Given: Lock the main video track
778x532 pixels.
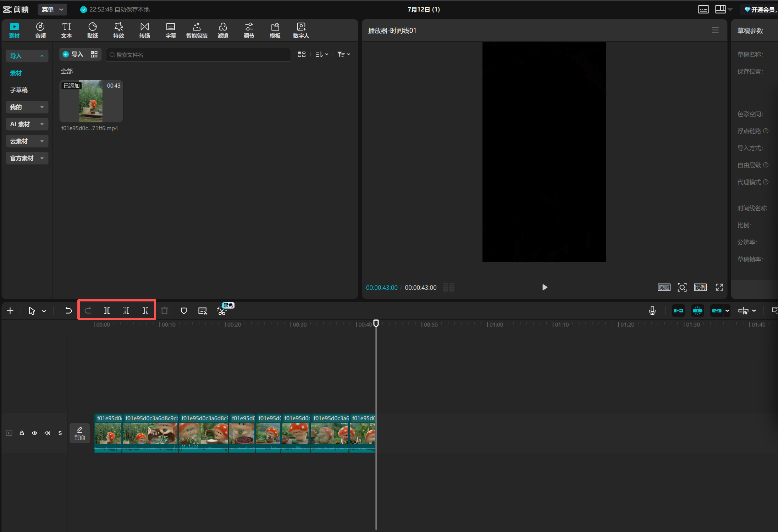Looking at the screenshot, I should [22, 433].
